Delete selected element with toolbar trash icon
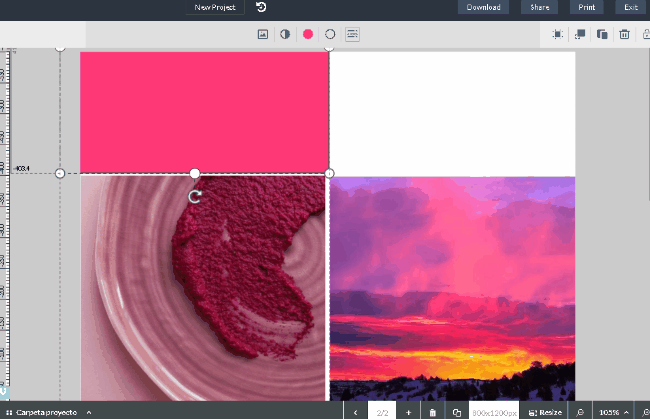650x419 pixels. [624, 34]
